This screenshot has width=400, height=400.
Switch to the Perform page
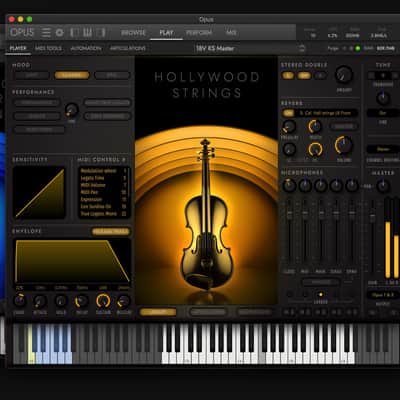tap(199, 33)
